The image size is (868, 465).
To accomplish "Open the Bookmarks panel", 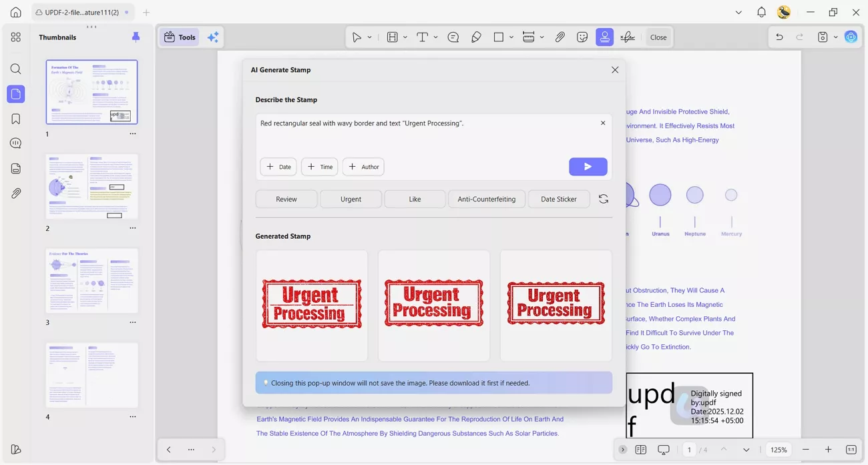I will pyautogui.click(x=15, y=118).
